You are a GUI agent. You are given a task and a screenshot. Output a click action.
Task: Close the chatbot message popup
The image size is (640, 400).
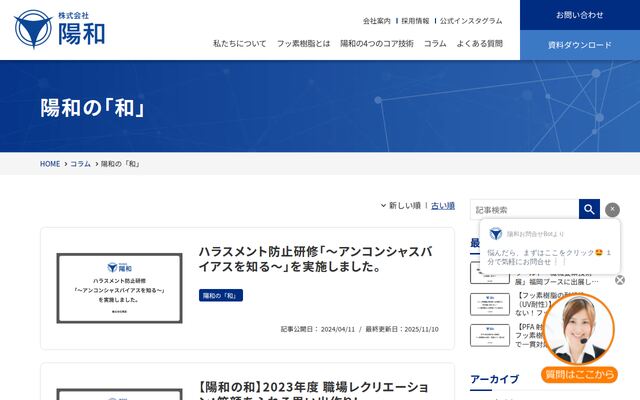pyautogui.click(x=612, y=209)
